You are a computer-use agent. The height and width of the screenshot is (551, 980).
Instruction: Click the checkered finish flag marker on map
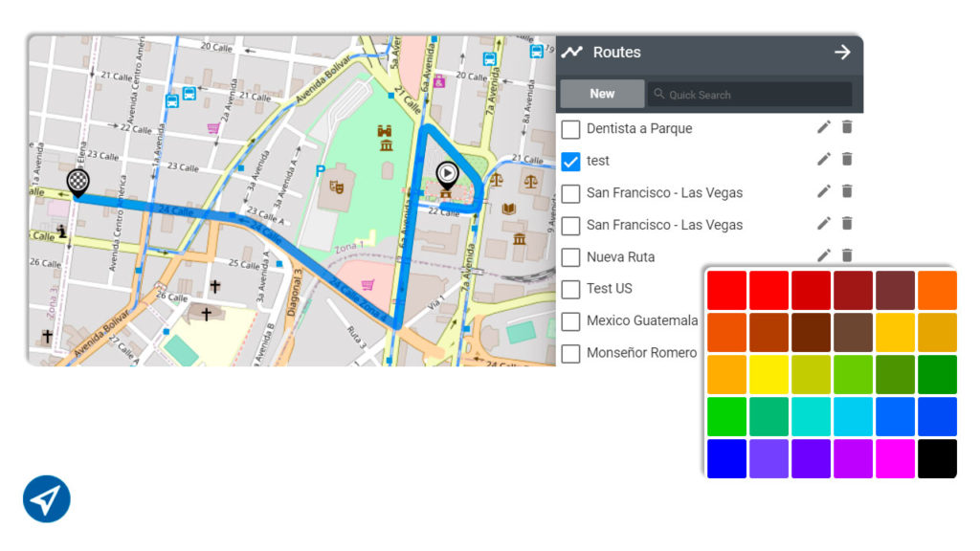click(78, 183)
